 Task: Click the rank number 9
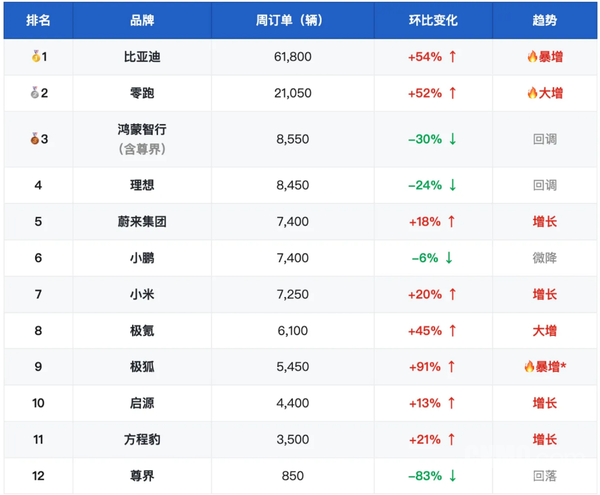(38, 366)
